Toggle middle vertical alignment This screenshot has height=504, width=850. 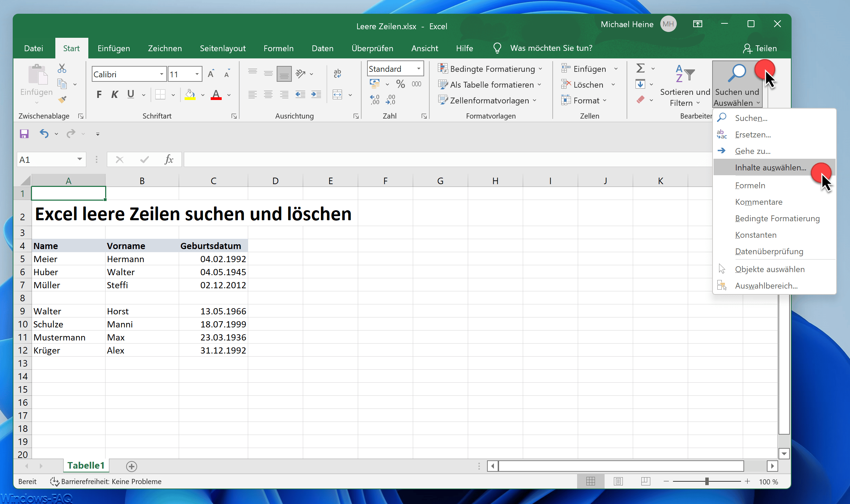[268, 74]
